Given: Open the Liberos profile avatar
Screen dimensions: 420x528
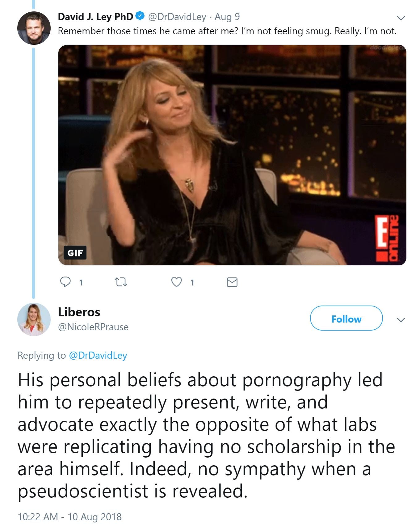Looking at the screenshot, I should click(34, 319).
